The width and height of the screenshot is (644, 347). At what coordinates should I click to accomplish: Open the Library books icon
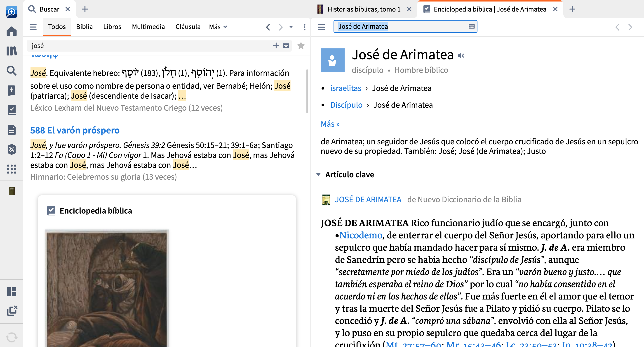point(12,51)
